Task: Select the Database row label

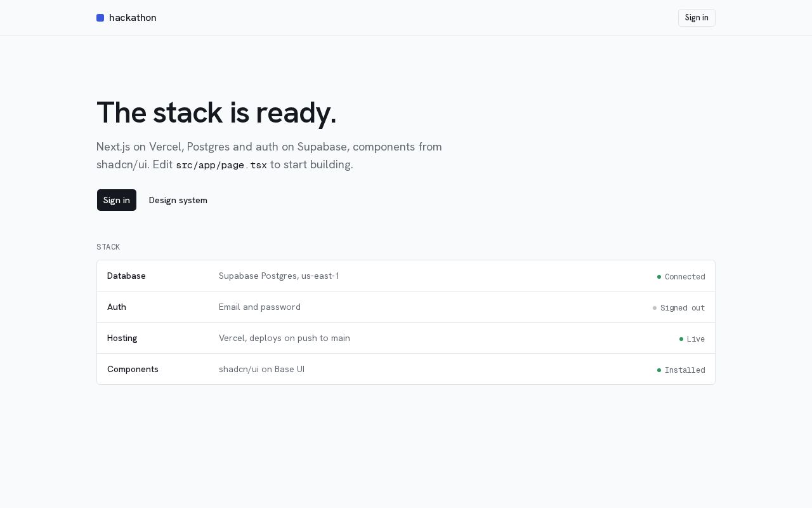Action: pos(126,276)
